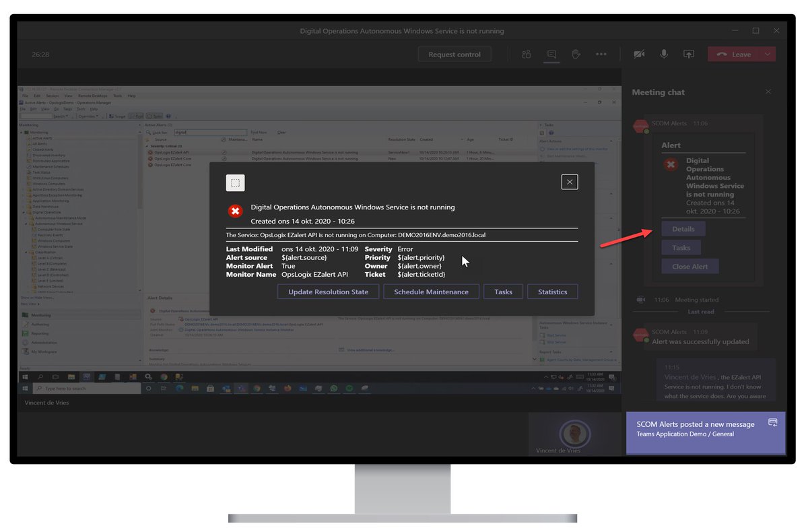Click the Tasks button in the dialog
Viewport: 808px width, 532px height.
pos(503,292)
